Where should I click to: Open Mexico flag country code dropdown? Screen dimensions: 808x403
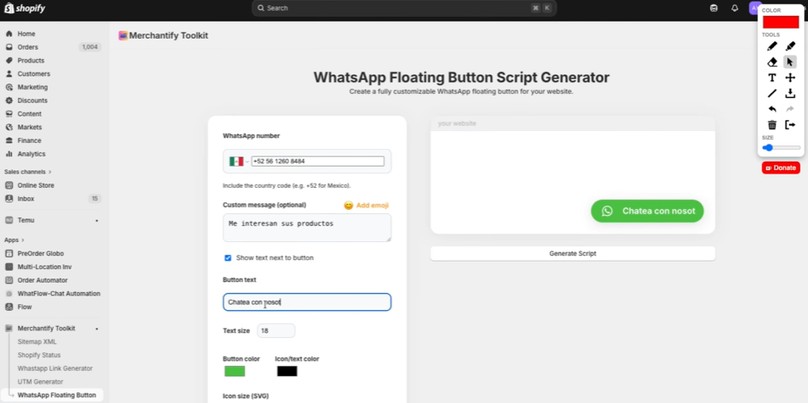tap(239, 161)
